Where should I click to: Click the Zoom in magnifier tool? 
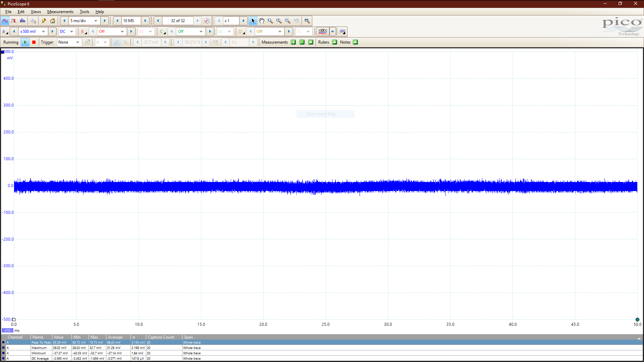pyautogui.click(x=279, y=21)
